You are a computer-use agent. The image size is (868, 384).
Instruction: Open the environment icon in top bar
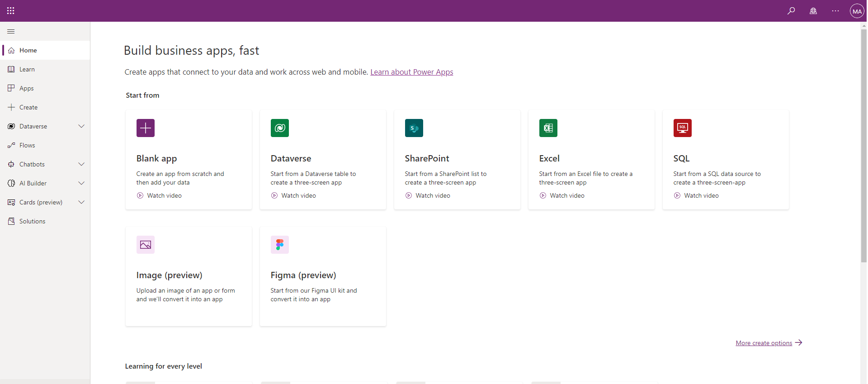[x=813, y=11]
